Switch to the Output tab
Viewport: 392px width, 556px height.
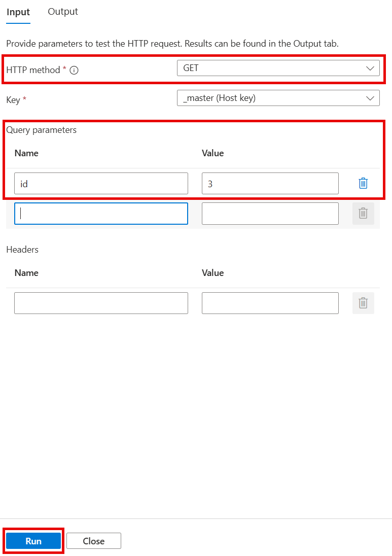pyautogui.click(x=63, y=12)
